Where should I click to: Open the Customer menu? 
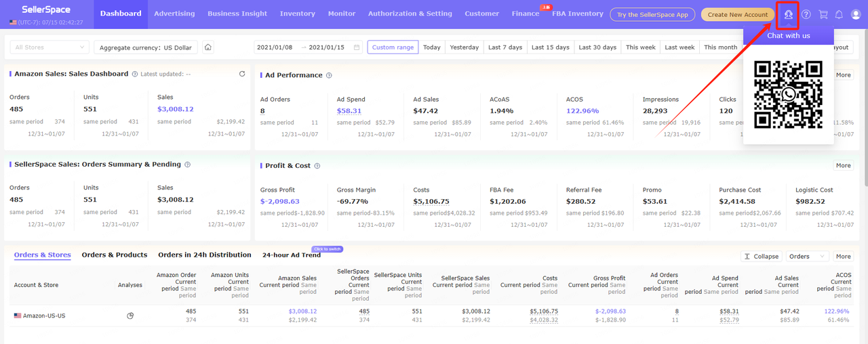tap(482, 14)
